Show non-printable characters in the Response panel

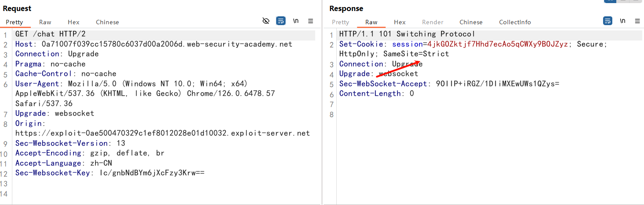pyautogui.click(x=622, y=21)
